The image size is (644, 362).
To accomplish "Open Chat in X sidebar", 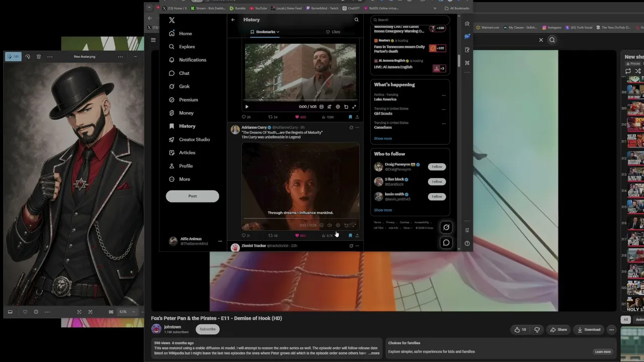I will [x=179, y=73].
